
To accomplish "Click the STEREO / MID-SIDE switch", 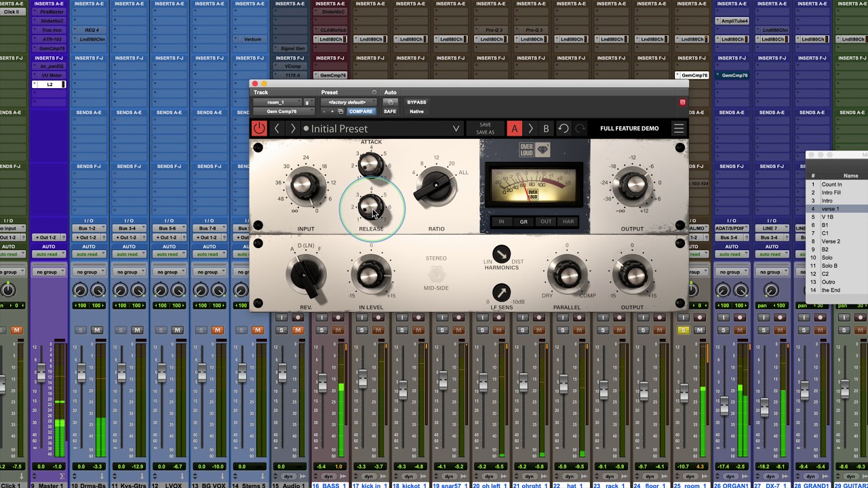I will (436, 274).
